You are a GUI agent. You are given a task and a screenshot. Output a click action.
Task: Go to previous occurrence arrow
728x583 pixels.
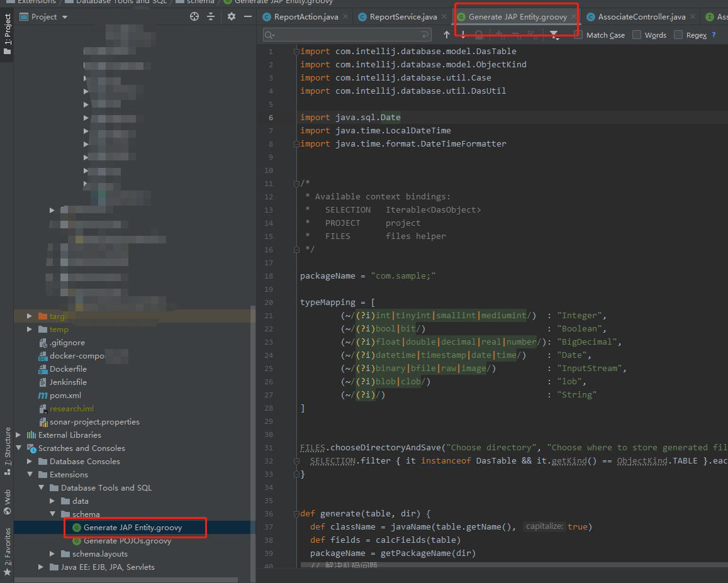tap(447, 35)
